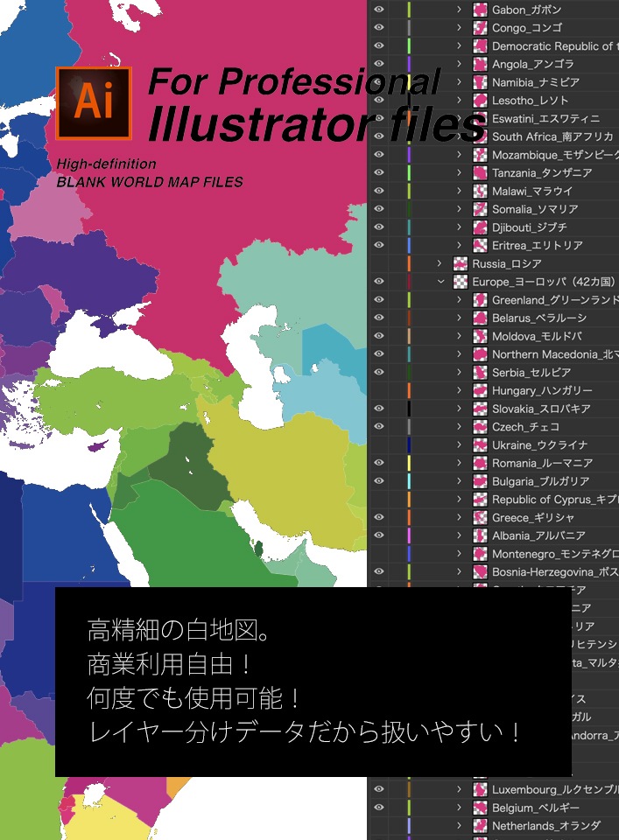Expand the Greenland layer
Image resolution: width=619 pixels, height=840 pixels.
pos(460,299)
